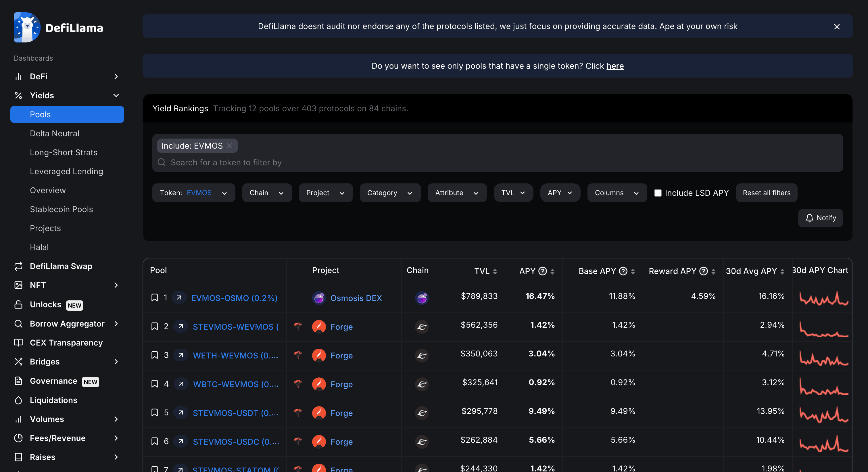
Task: Open the Columns dropdown
Action: tap(617, 193)
